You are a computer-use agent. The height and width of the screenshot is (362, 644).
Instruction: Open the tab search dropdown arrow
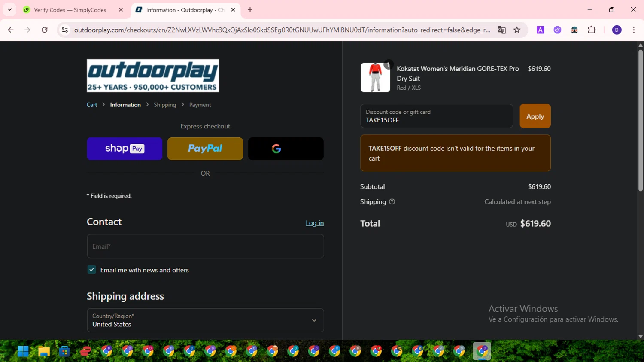pyautogui.click(x=9, y=9)
